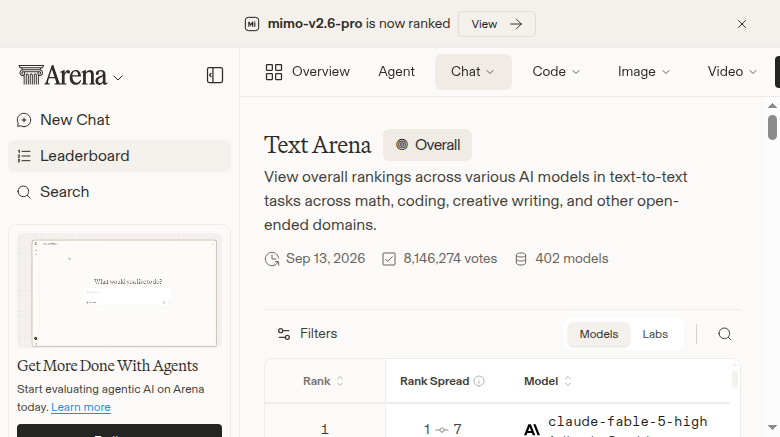Open the Leaderboard sidebar item
The width and height of the screenshot is (780, 437).
click(119, 156)
